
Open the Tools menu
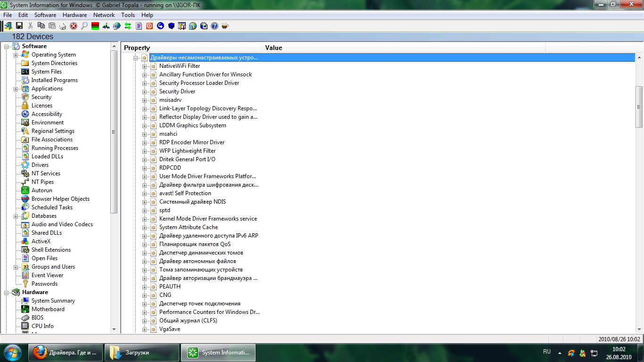pyautogui.click(x=128, y=15)
